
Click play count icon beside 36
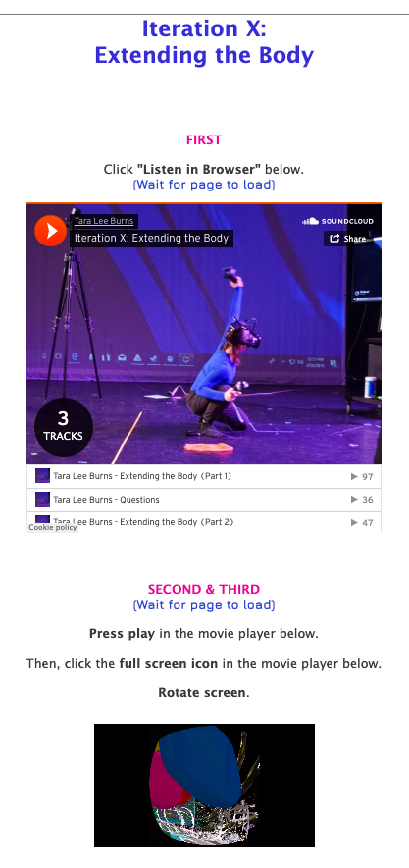(354, 500)
